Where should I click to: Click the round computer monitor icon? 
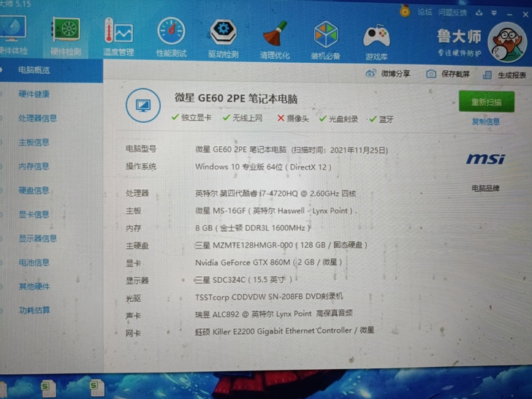143,105
